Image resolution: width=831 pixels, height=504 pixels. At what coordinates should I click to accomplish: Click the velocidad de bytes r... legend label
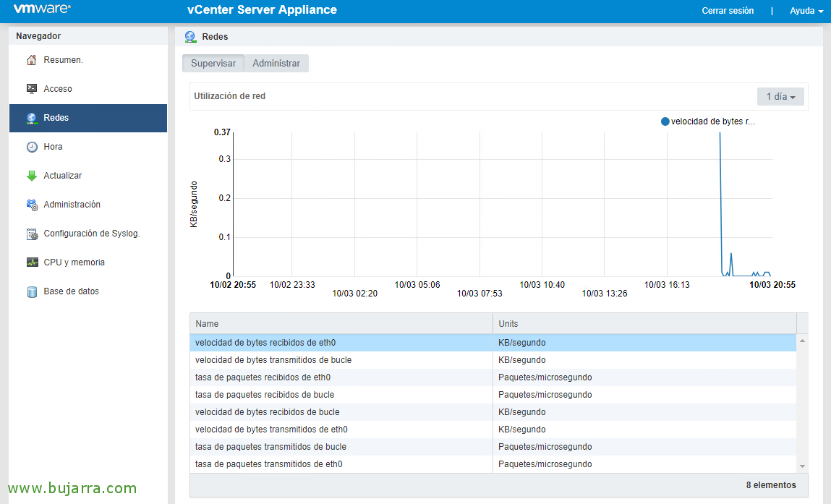point(713,121)
